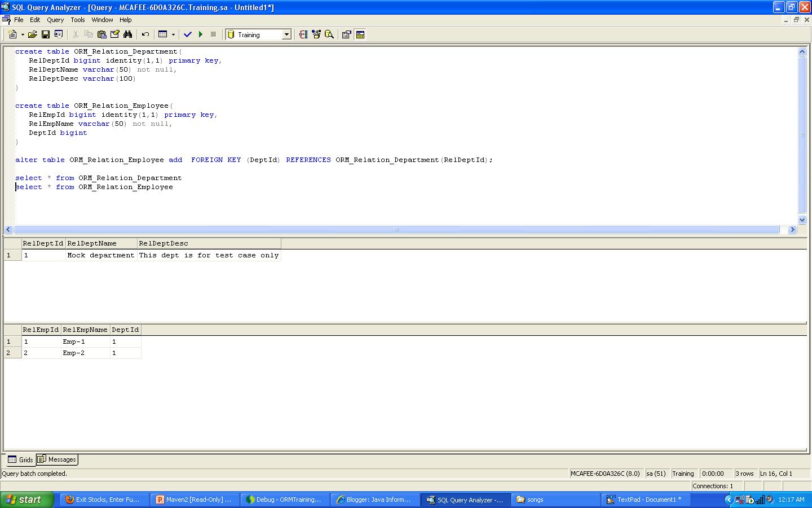
Task: Click the New Query toolbar icon
Action: point(12,34)
